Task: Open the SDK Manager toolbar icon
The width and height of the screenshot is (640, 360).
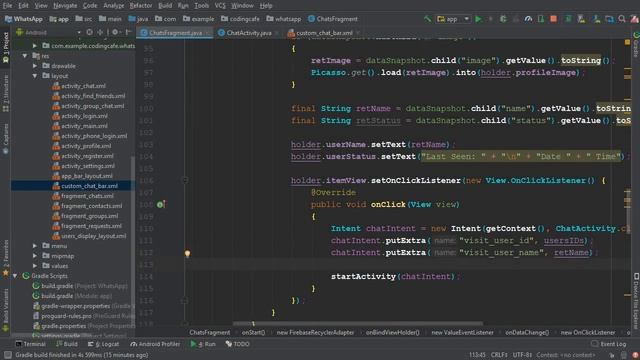Action: point(596,19)
